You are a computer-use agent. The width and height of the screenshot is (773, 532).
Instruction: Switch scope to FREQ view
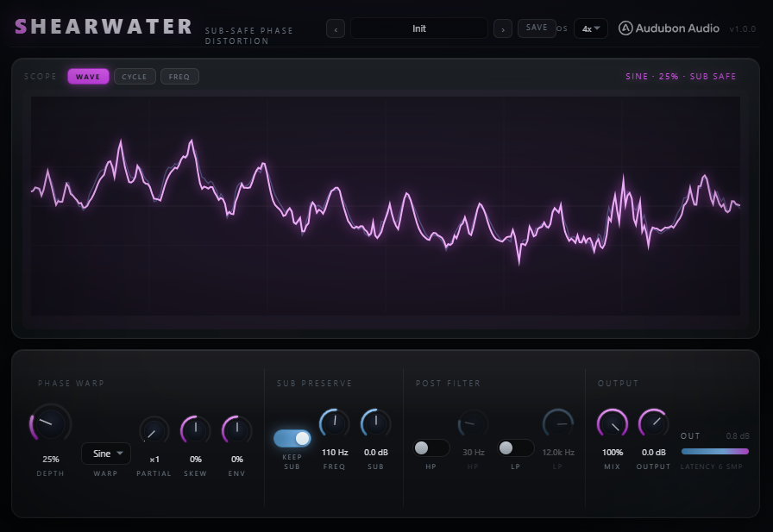click(x=179, y=77)
